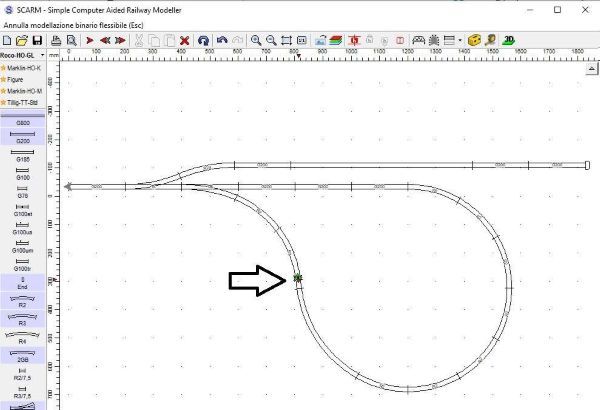Viewport: 600px width, 410px height.
Task: Open the Roco-HO-GL track library dropdown
Action: pos(20,55)
